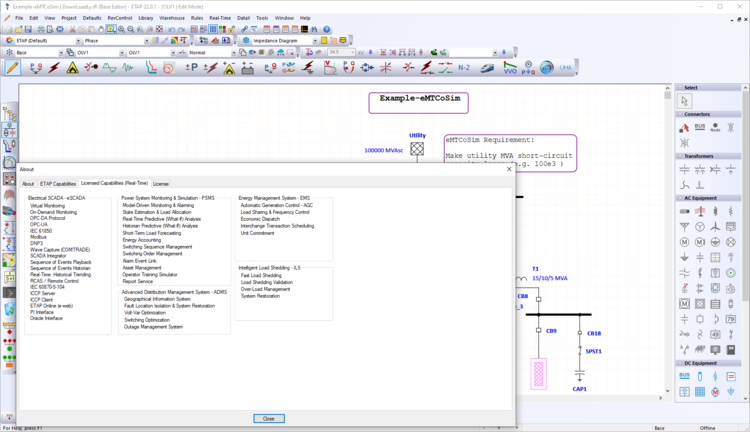Select the Node connector in Connectors palette
750x432 pixels.
tap(715, 128)
